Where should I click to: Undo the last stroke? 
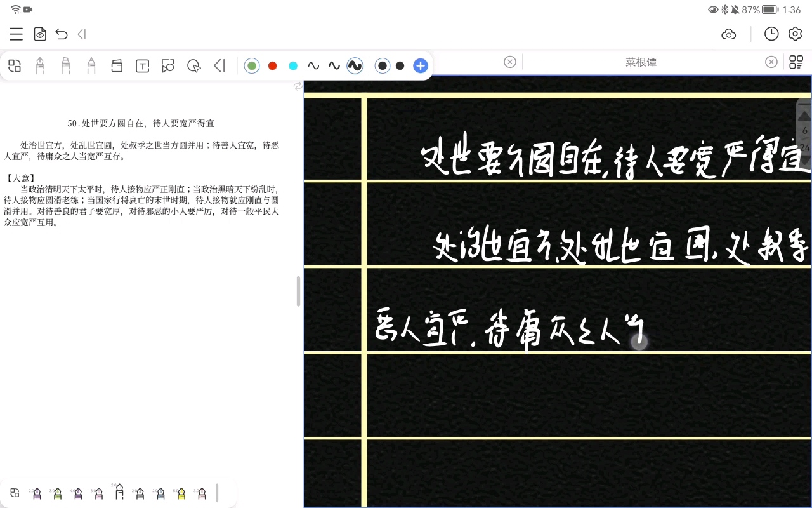[62, 34]
